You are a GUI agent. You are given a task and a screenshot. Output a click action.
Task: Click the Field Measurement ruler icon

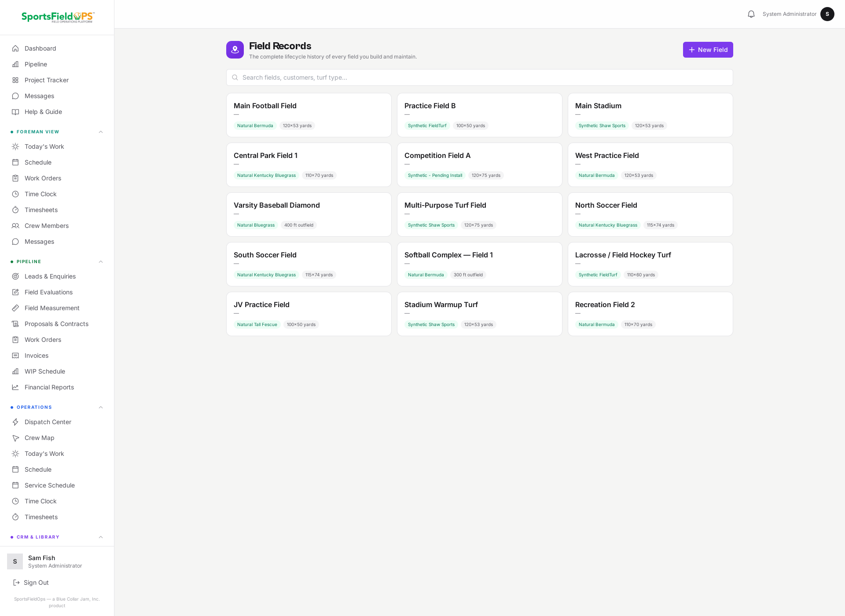pyautogui.click(x=15, y=308)
